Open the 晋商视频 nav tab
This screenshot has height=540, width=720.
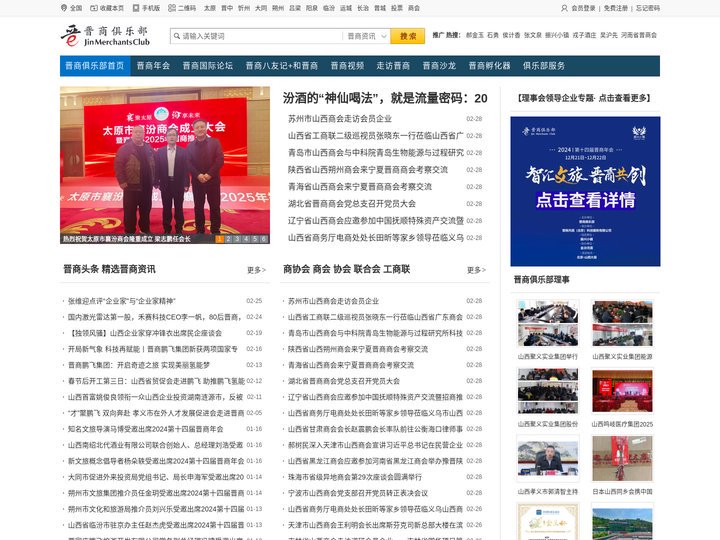click(347, 66)
